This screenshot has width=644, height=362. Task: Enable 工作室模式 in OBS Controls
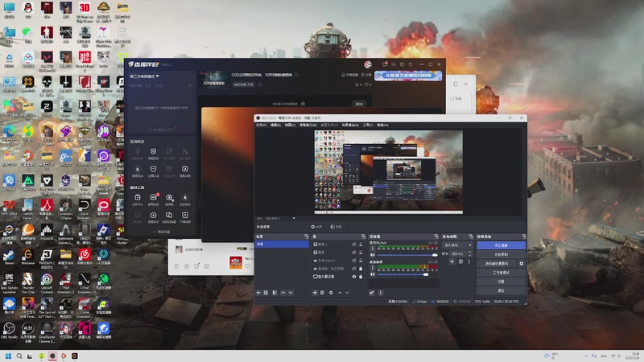(501, 273)
